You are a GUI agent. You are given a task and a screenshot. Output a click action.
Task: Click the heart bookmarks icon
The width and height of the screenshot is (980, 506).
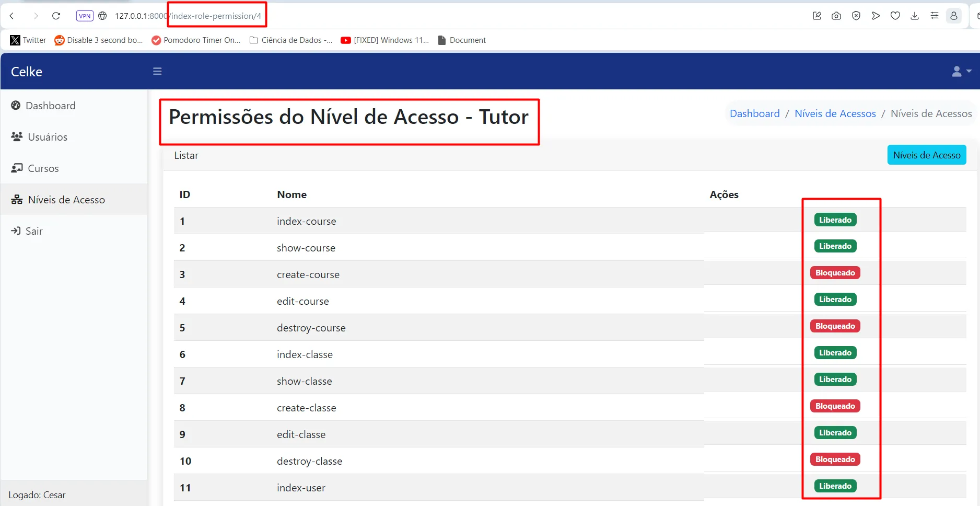click(895, 16)
